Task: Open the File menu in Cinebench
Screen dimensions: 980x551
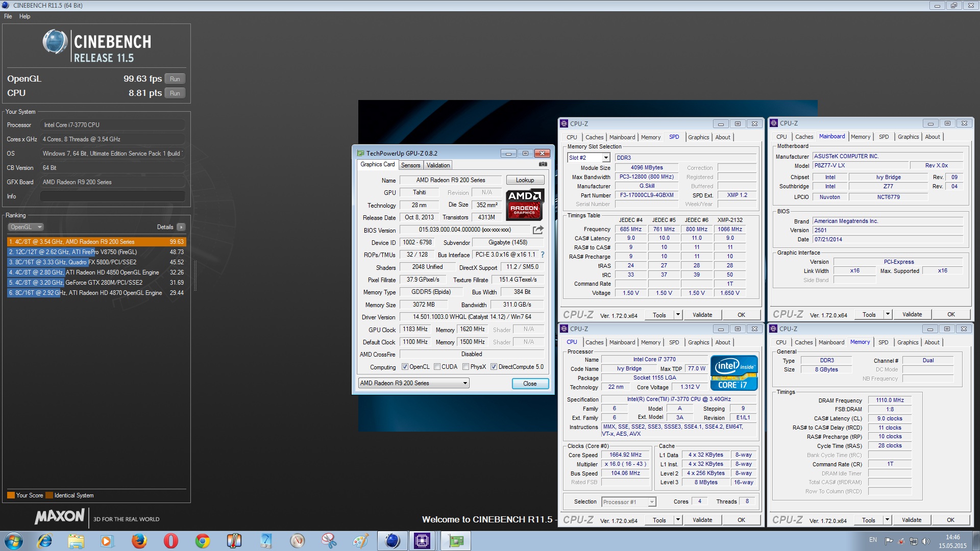Action: point(8,16)
